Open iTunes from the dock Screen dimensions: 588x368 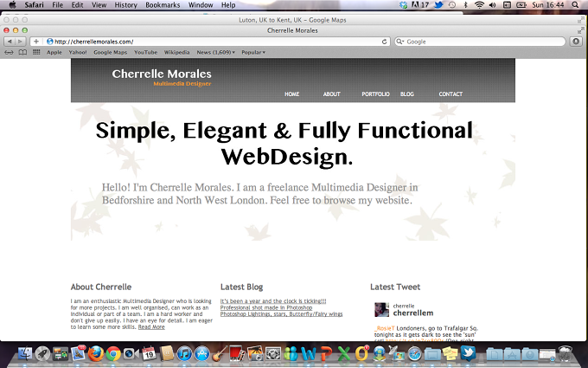pos(184,354)
